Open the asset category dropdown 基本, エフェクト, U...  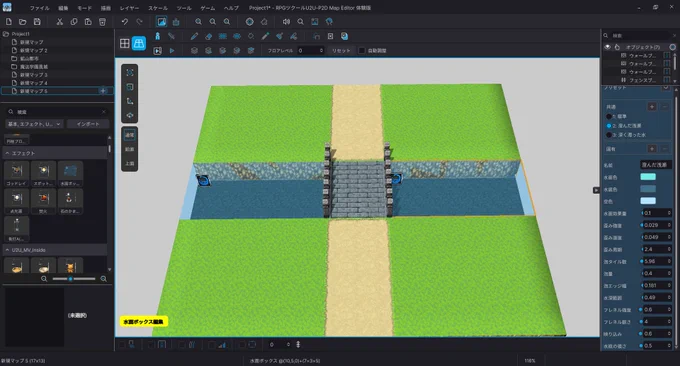[34, 124]
